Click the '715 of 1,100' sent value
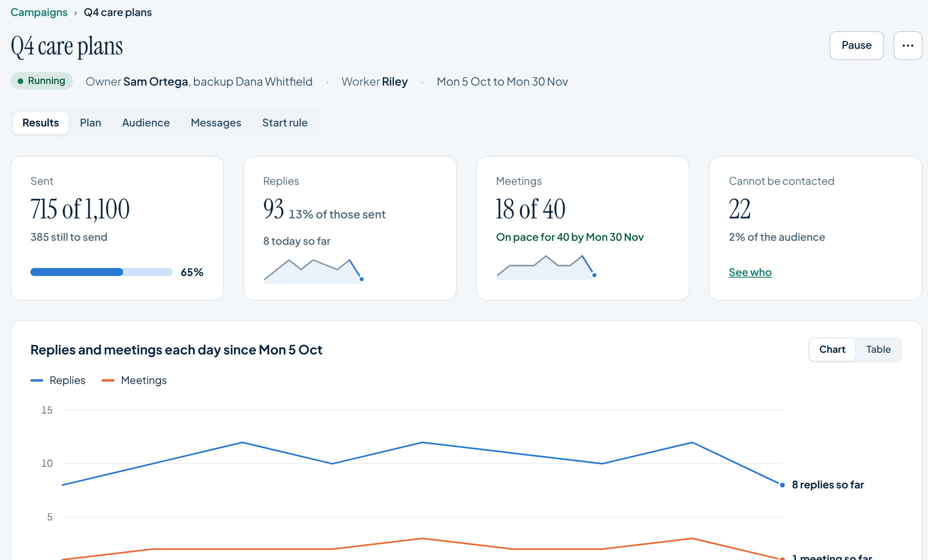The height and width of the screenshot is (560, 928). point(80,209)
